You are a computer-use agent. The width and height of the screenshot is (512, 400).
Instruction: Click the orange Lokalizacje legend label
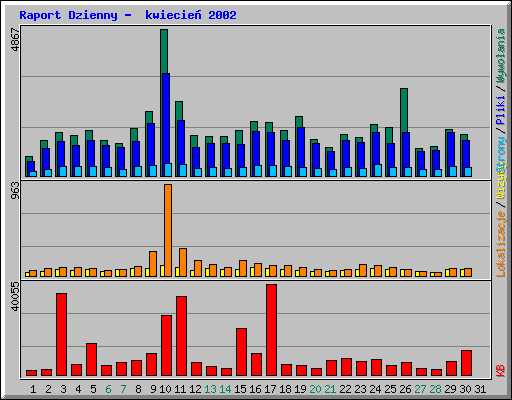501,244
